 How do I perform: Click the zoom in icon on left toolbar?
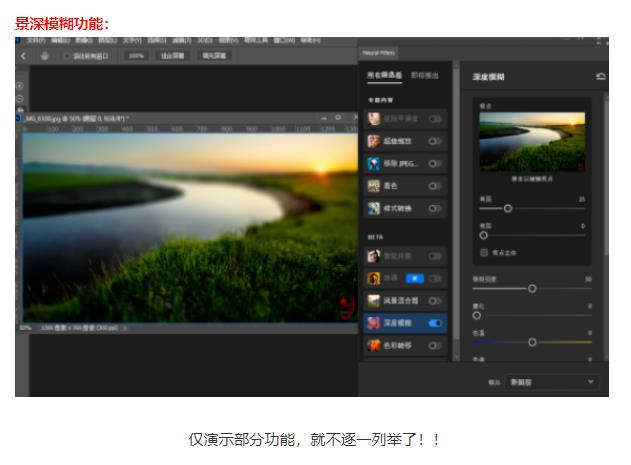point(20,86)
